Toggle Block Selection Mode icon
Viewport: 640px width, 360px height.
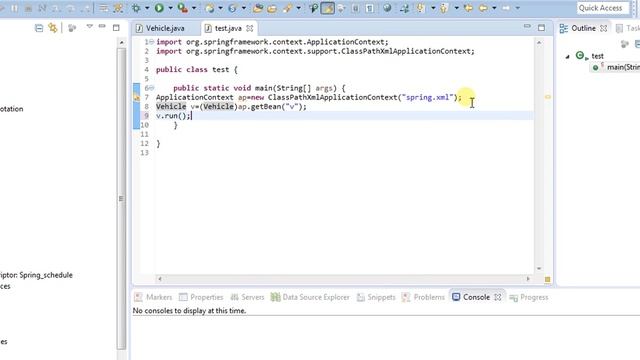coord(356,8)
